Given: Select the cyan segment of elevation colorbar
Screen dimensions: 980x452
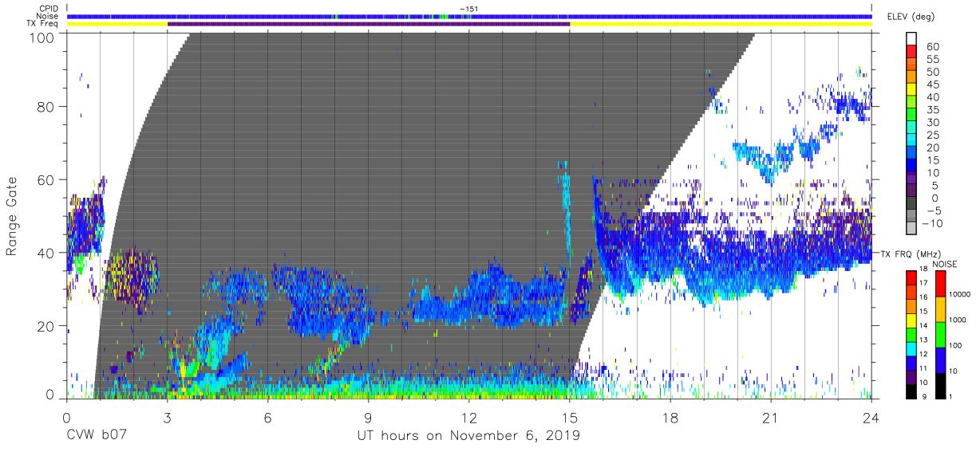Looking at the screenshot, I should [x=912, y=140].
